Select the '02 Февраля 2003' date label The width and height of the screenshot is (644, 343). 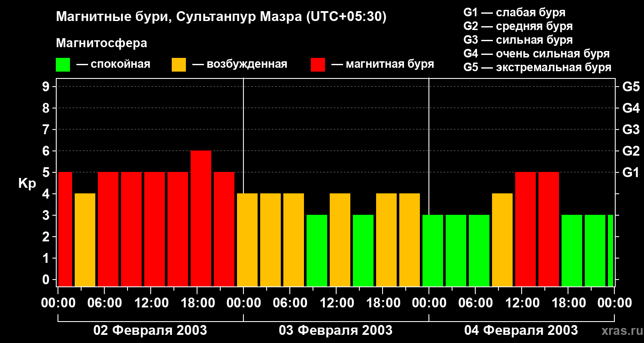150,331
